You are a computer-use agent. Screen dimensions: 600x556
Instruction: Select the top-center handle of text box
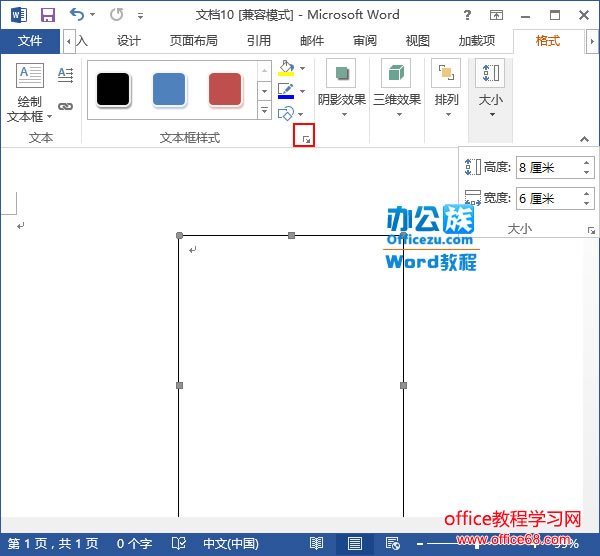click(291, 235)
